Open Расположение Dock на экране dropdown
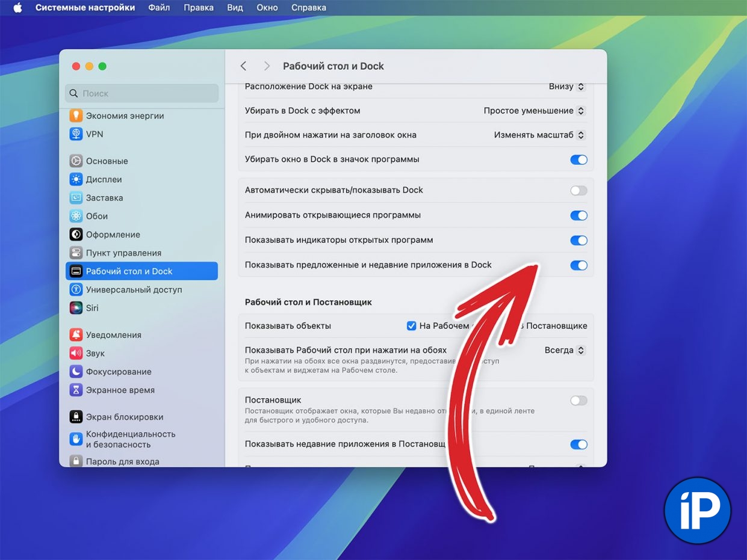The width and height of the screenshot is (747, 560). point(566,87)
